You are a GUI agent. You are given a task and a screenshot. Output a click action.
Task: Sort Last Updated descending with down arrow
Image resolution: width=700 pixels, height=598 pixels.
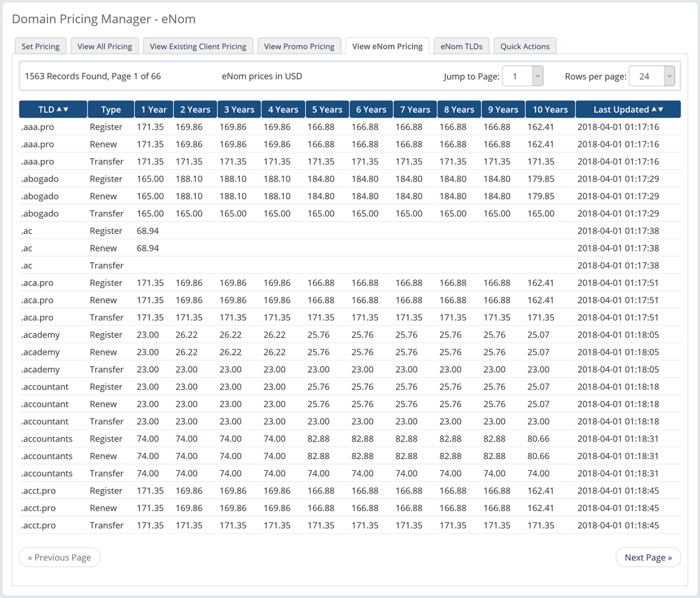coord(661,109)
